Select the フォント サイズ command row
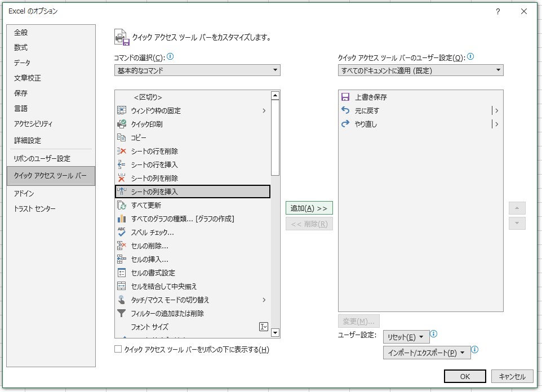Viewport: 542px width, 392px height. point(193,327)
